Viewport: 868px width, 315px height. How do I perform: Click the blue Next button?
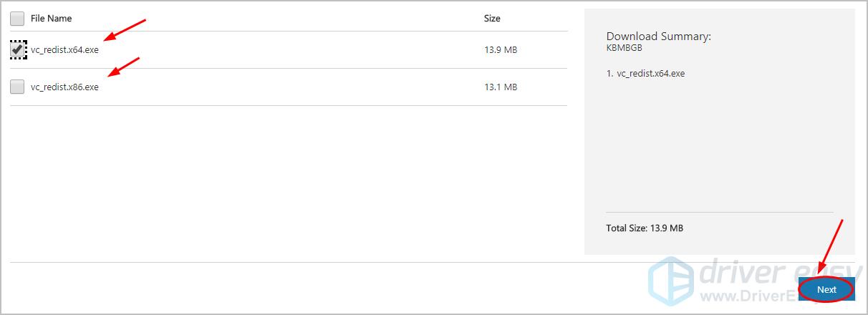(x=826, y=289)
